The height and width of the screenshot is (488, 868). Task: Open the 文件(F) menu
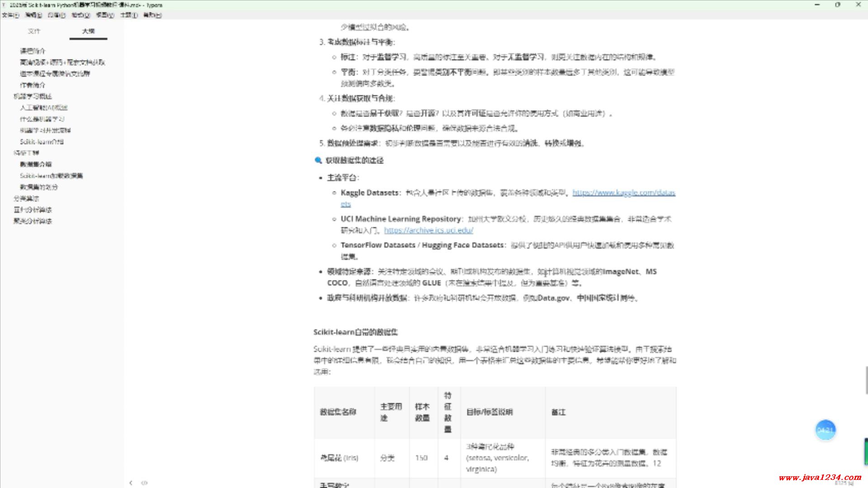(10, 15)
